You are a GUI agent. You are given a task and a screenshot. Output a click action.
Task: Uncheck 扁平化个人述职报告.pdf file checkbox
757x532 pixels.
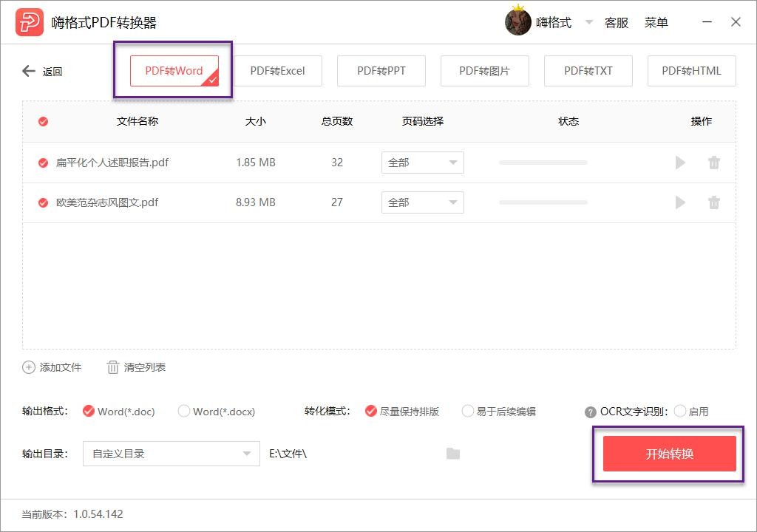(43, 163)
